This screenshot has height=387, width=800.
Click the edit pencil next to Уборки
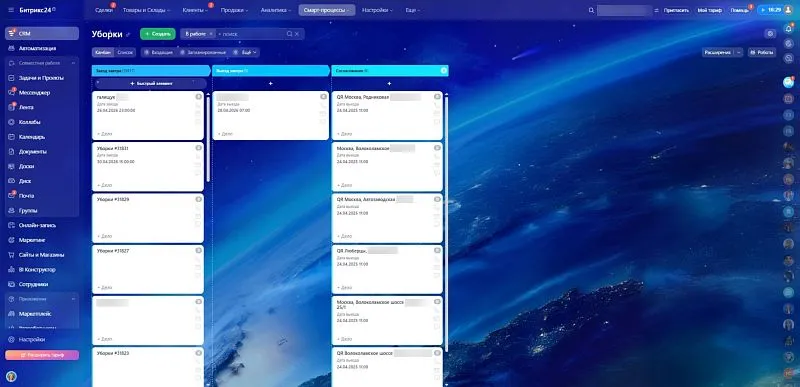[x=128, y=35]
